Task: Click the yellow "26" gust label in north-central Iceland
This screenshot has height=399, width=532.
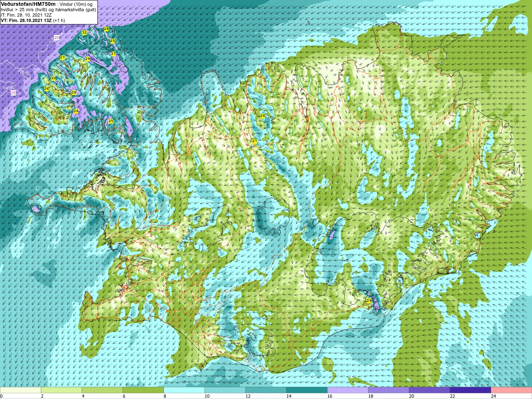Action: point(263,116)
